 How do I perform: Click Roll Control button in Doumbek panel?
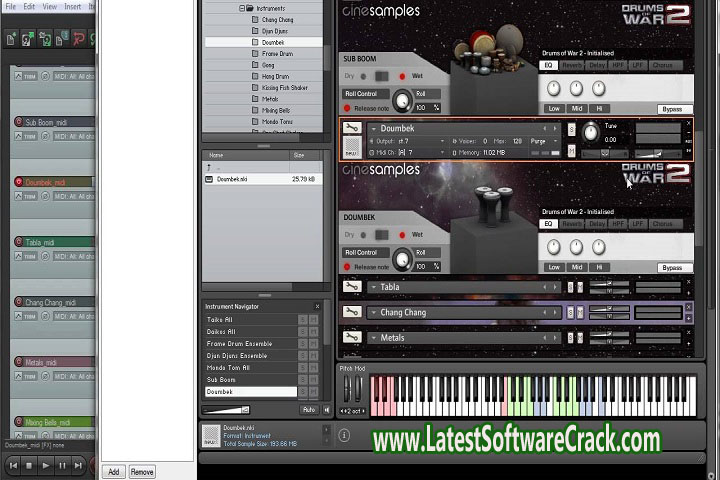[365, 253]
